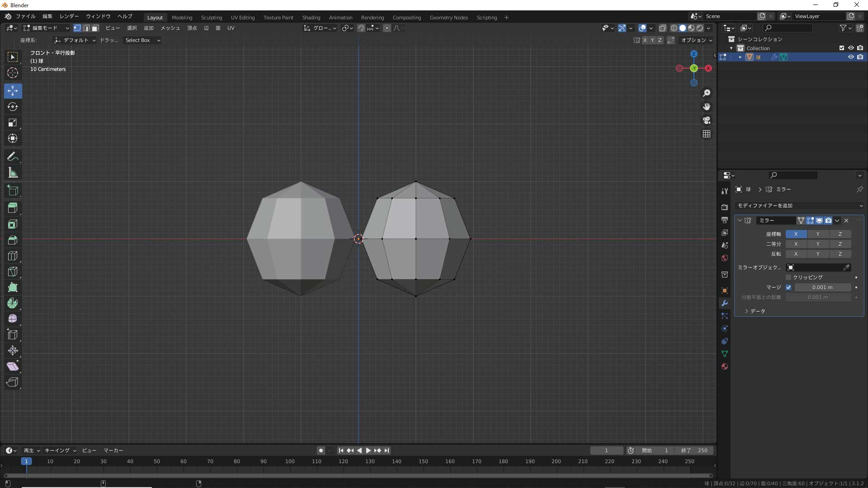
Task: Enable the Y mirror axis button
Action: tap(818, 234)
